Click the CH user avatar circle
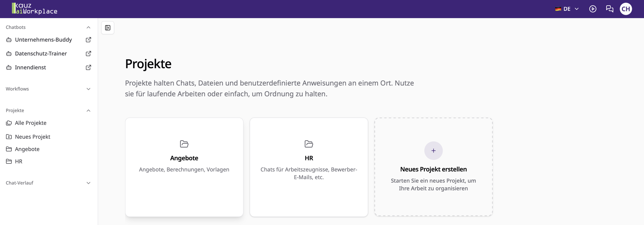 tap(626, 9)
